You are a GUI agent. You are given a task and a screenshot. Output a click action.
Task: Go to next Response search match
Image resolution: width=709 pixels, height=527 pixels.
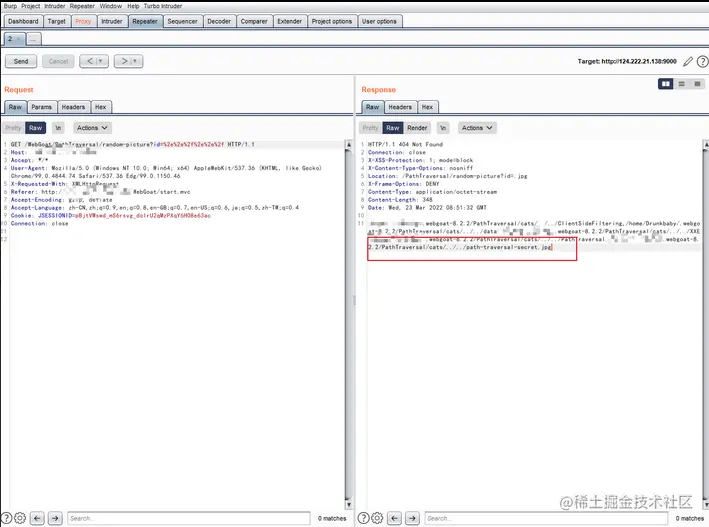click(412, 518)
